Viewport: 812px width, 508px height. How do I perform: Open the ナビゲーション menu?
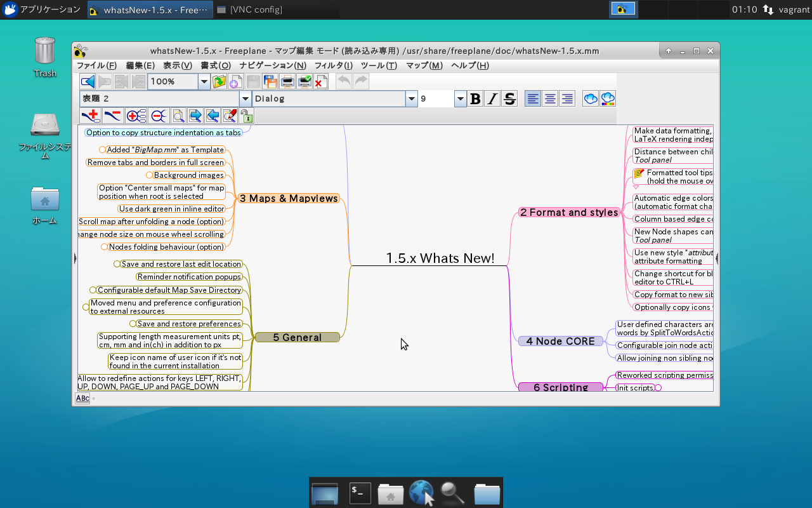pyautogui.click(x=274, y=65)
